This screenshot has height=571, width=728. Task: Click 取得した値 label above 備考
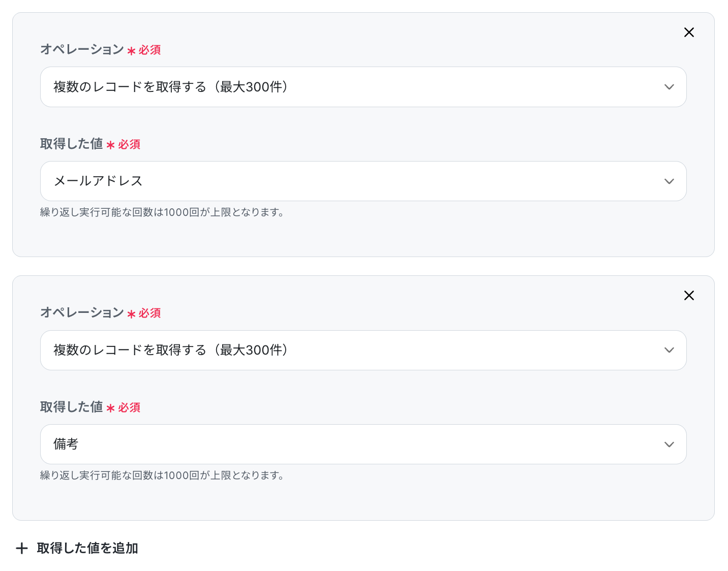(x=72, y=407)
